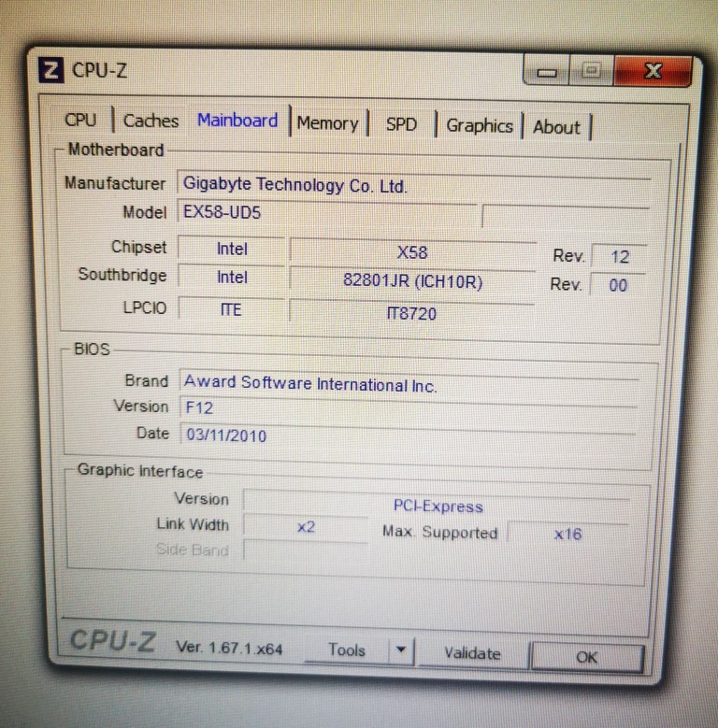Select the Mainboard tab

tap(237, 121)
